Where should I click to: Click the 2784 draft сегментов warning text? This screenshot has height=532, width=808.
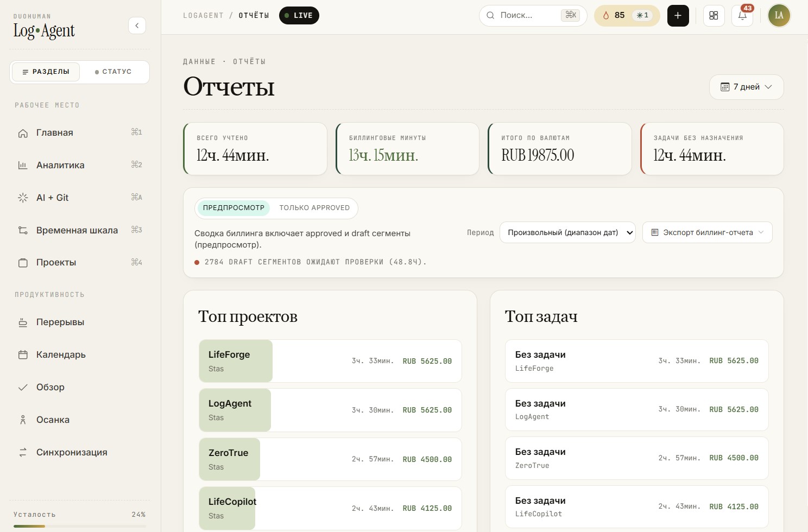click(315, 262)
